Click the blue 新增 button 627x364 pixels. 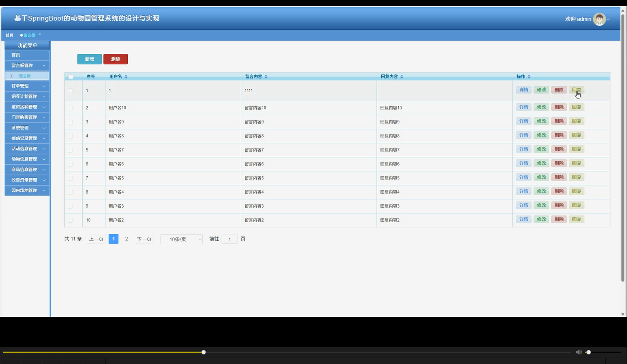89,59
